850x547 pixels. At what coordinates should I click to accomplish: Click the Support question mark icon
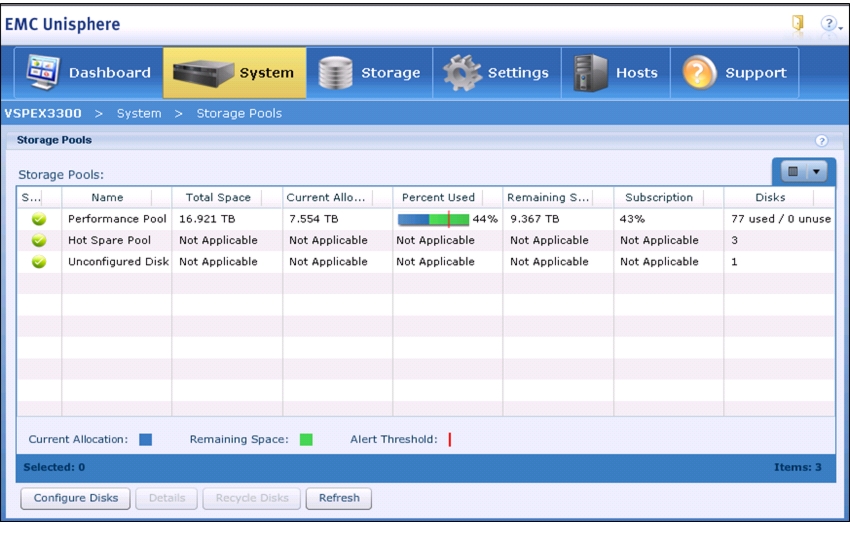click(x=699, y=73)
